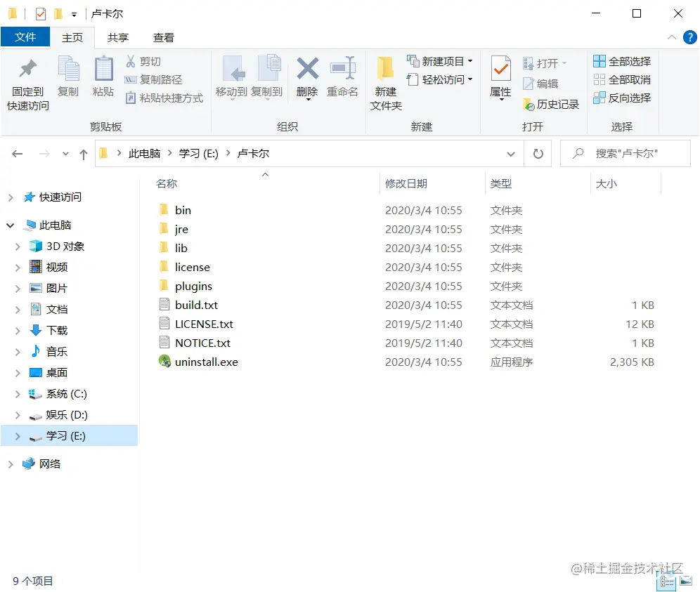Screen dimensions: 700x592
Task: Open the Open (打开) ribbon dropdown
Action: point(545,63)
